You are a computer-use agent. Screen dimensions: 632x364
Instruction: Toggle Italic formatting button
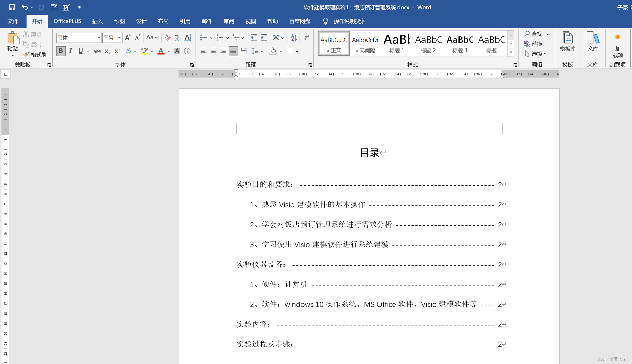[71, 51]
